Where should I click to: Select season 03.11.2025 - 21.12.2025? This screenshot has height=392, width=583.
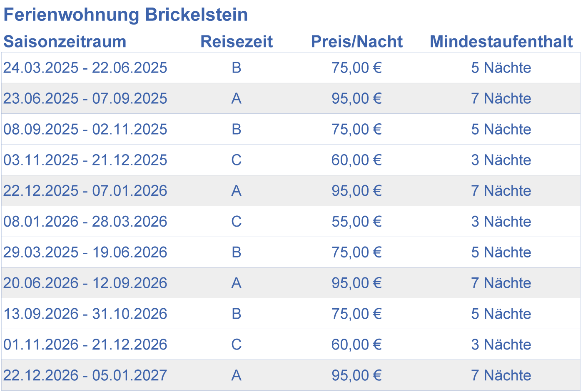85,160
